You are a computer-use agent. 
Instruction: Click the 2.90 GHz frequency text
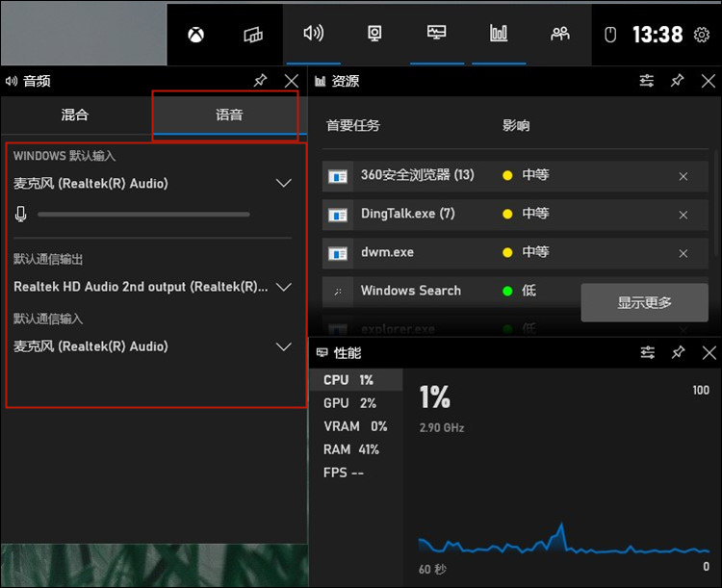coord(442,427)
